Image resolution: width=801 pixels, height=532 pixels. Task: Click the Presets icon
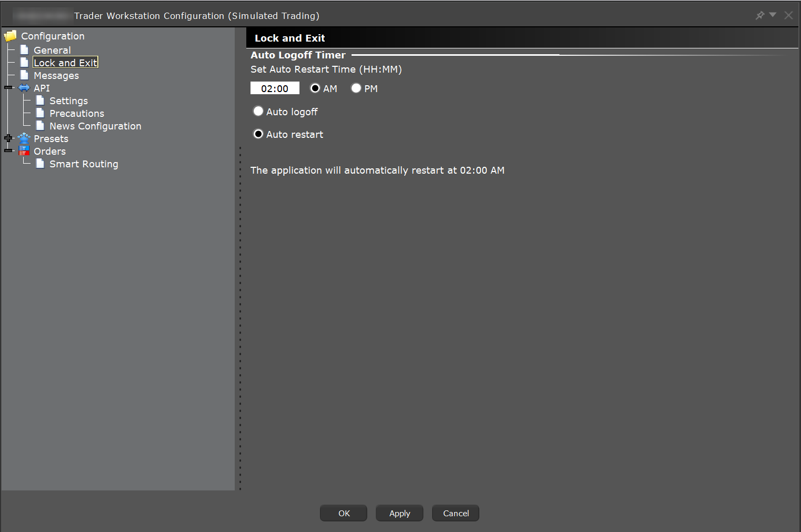point(24,138)
